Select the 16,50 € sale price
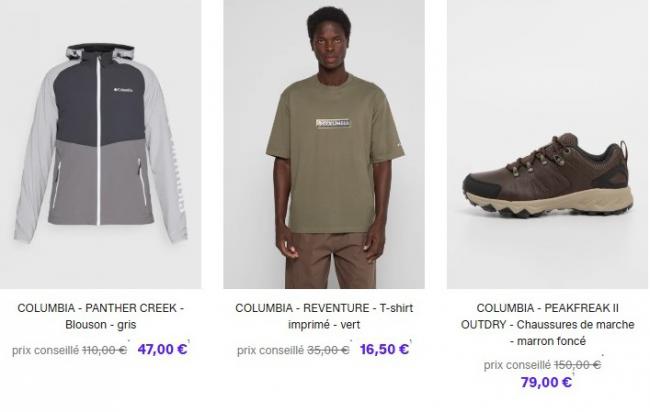650x412 pixels. (384, 349)
